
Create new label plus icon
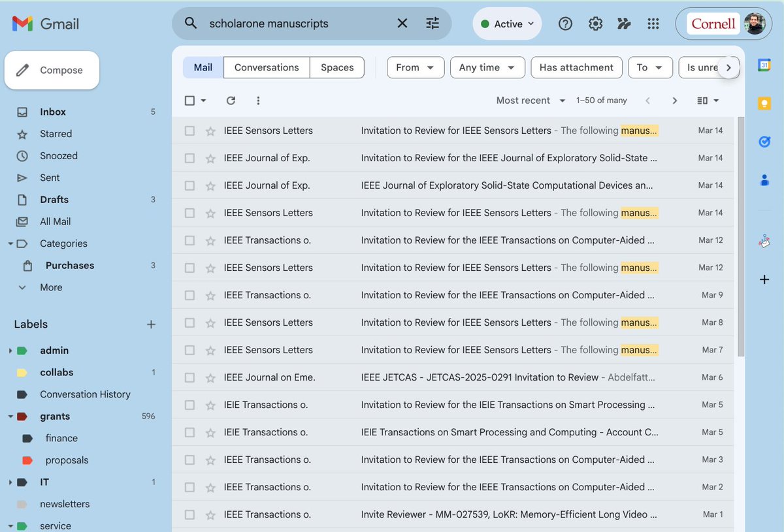151,324
